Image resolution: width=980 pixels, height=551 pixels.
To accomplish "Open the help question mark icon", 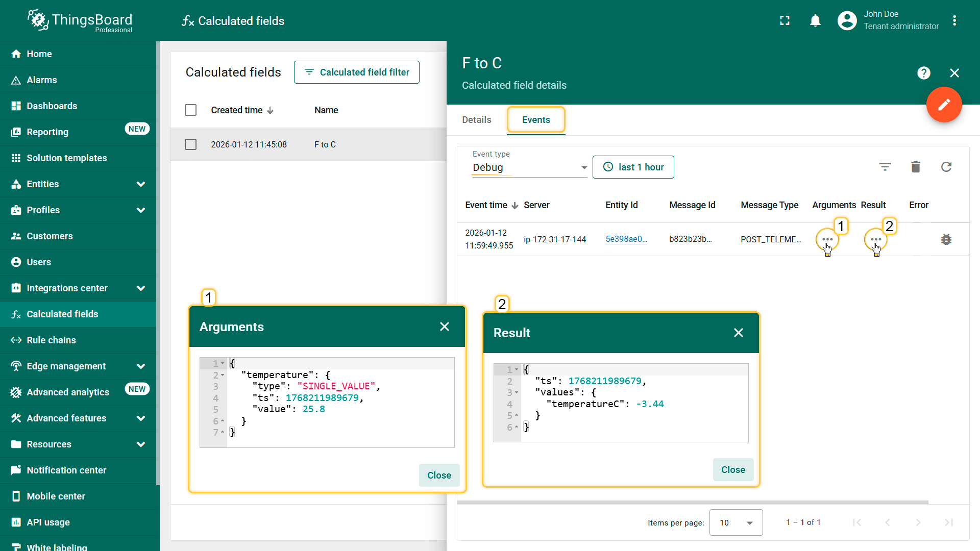I will coord(923,73).
